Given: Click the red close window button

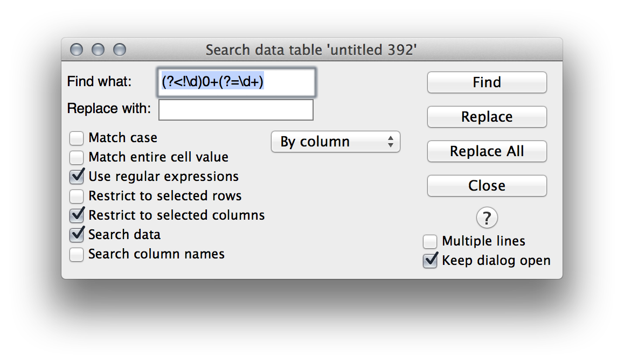Looking at the screenshot, I should (x=77, y=50).
